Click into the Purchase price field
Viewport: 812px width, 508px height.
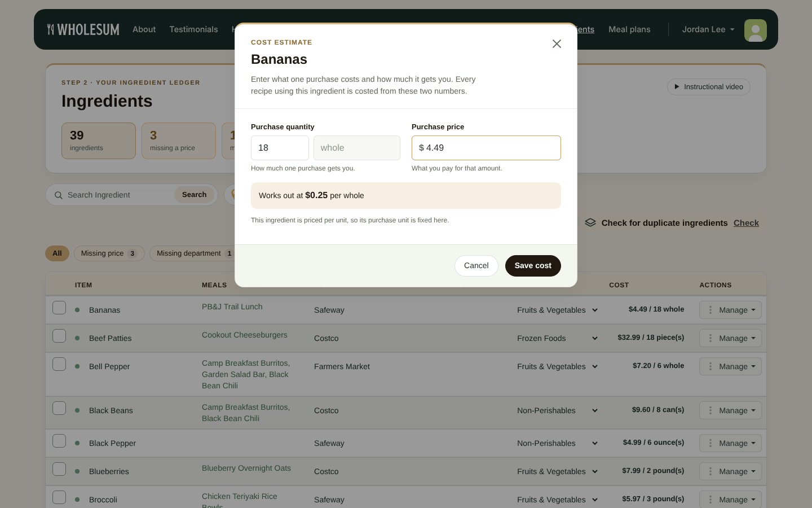pos(486,148)
